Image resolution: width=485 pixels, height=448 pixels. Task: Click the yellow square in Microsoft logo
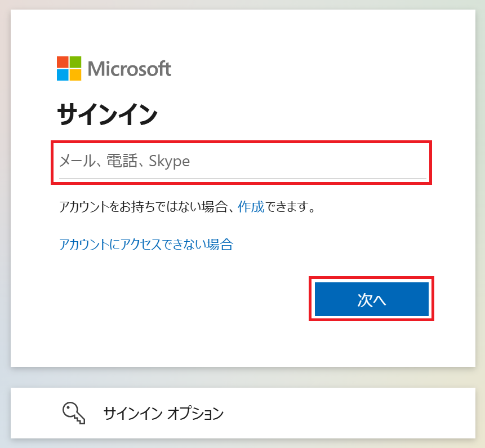tap(75, 75)
